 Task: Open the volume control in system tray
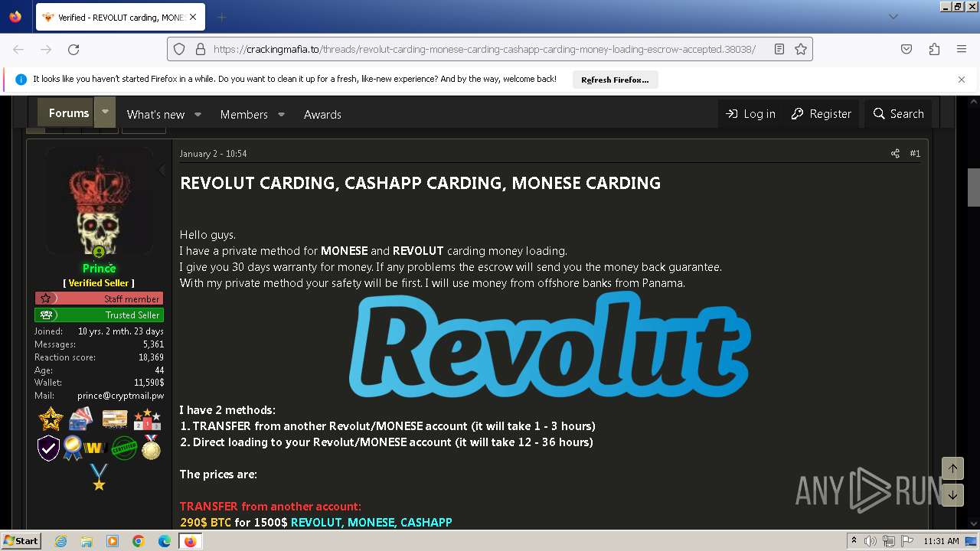871,541
